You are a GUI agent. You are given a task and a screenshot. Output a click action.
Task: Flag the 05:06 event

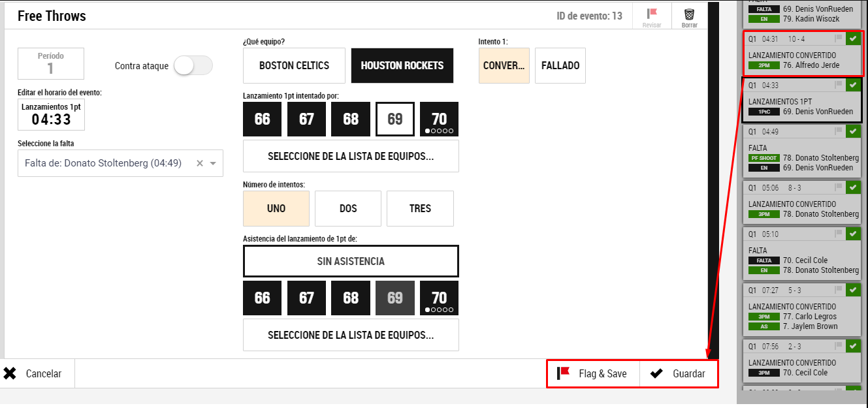point(839,187)
